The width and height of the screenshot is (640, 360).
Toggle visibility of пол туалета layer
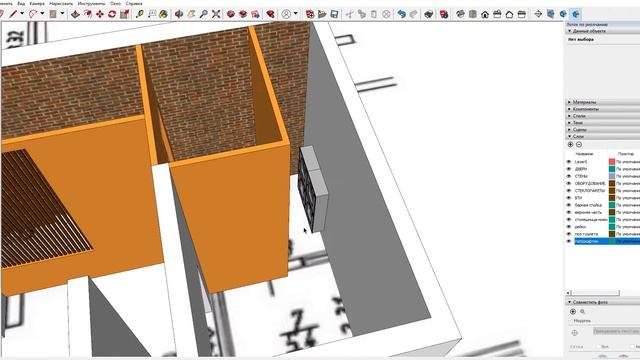pos(569,234)
